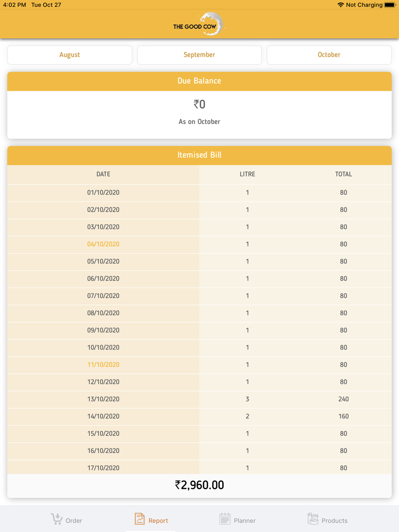This screenshot has width=399, height=532.
Task: Select highlighted date 04/10/2020
Action: 103,244
